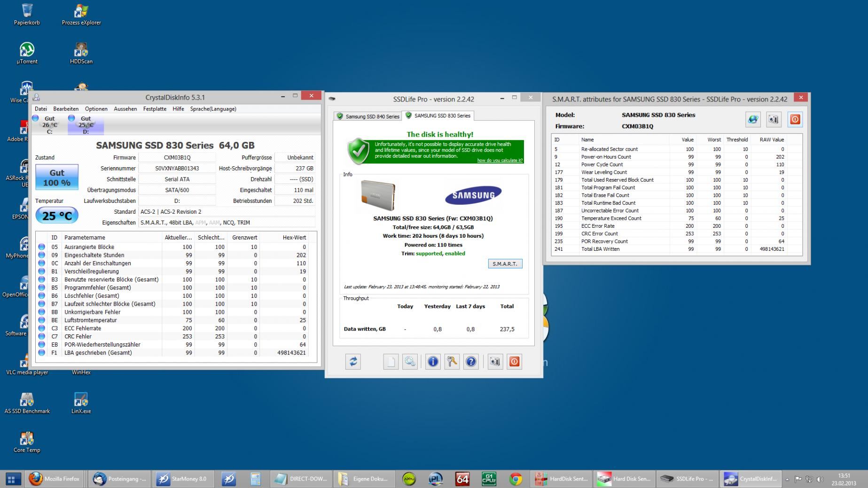
Task: Switch to SAMSUNG SSD 830 Series tab
Action: pyautogui.click(x=438, y=116)
